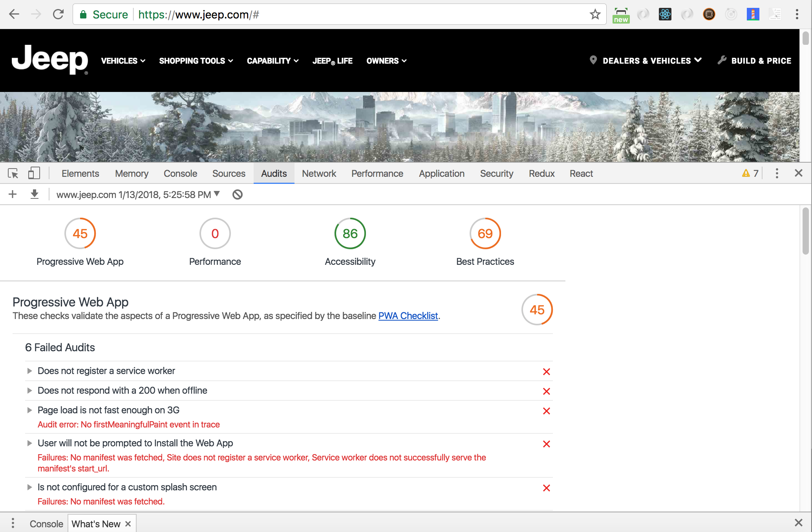Open DevTools customize three-dot menu

[777, 173]
